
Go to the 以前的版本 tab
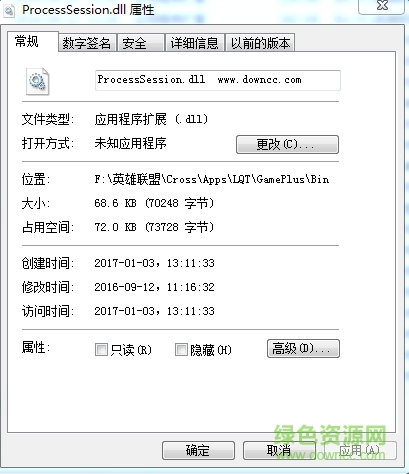click(260, 43)
